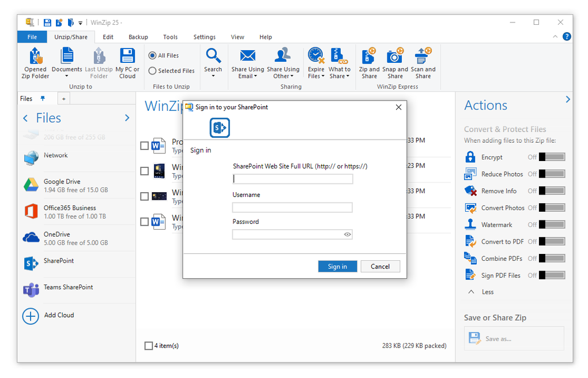588x378 pixels.
Task: Toggle Convert to PDF switch
Action: [552, 241]
